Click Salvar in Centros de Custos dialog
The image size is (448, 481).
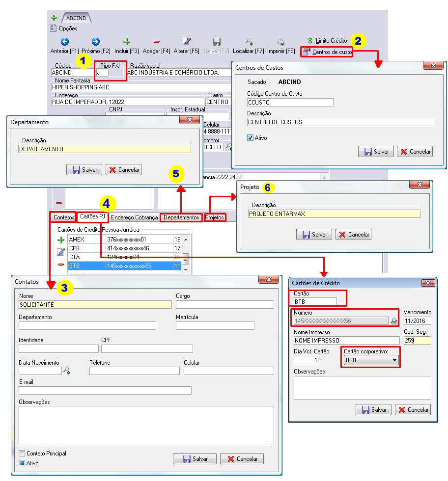[x=376, y=152]
